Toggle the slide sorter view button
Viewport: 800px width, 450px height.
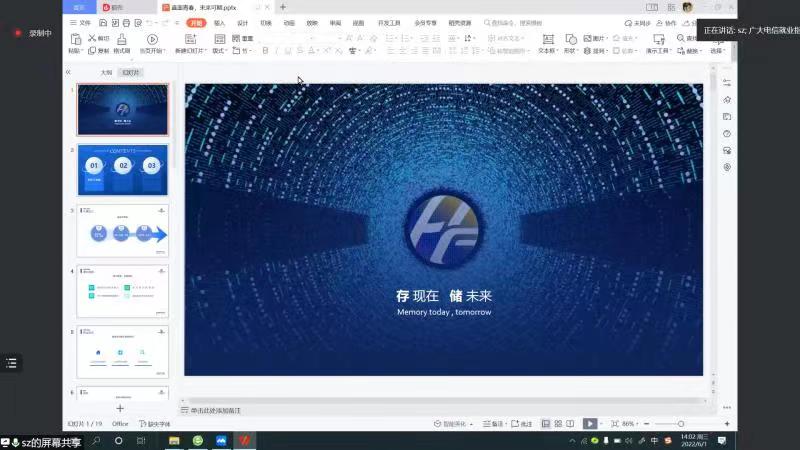pos(558,424)
